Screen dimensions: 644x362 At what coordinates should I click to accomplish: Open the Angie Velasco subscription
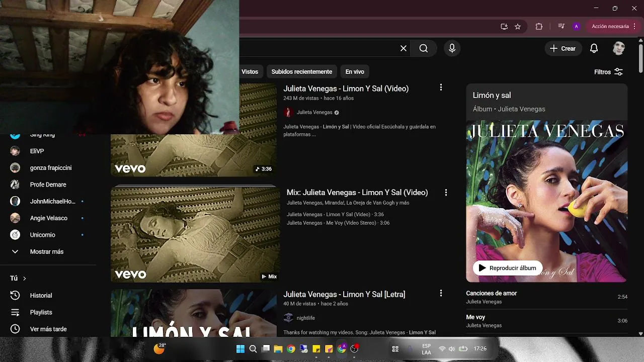click(x=48, y=218)
